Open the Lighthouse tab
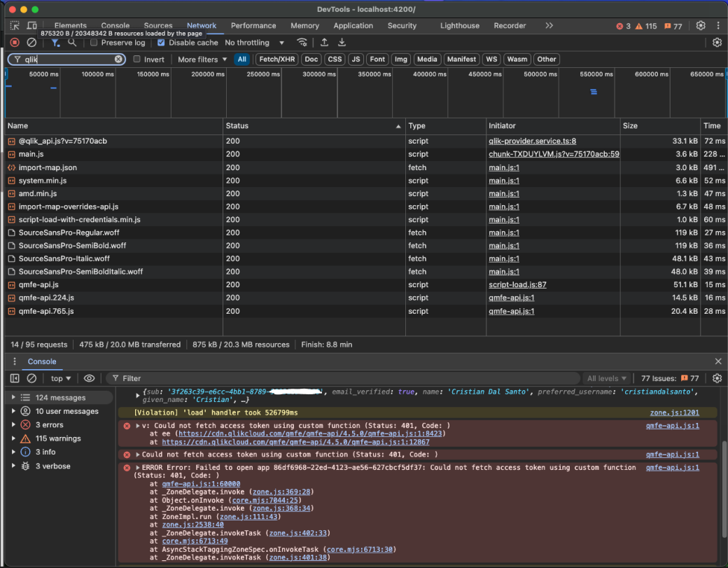 460,26
